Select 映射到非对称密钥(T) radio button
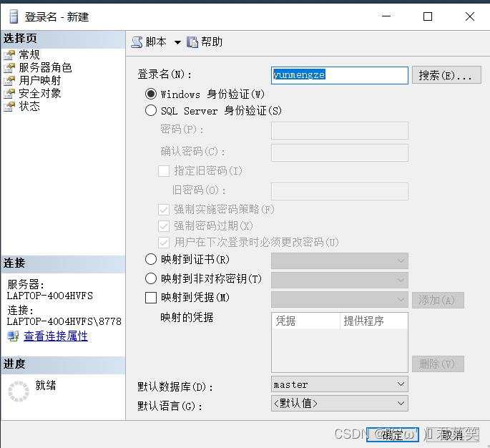 point(151,278)
